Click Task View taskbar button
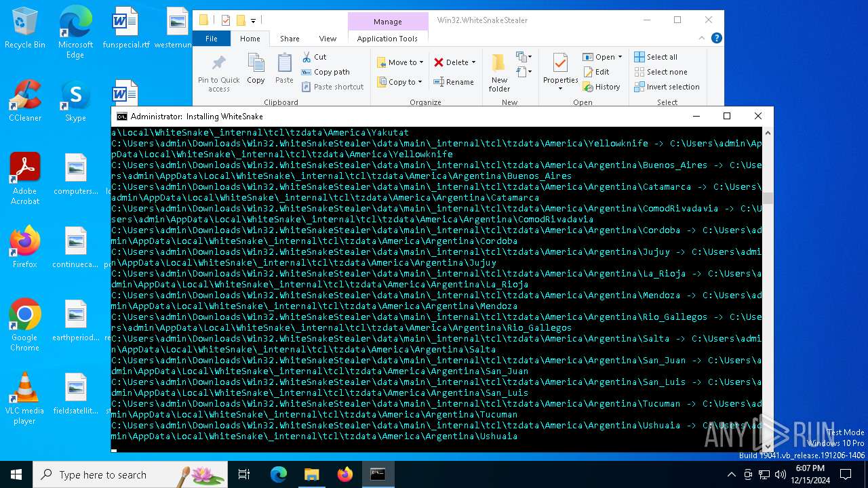868x488 pixels. [244, 474]
